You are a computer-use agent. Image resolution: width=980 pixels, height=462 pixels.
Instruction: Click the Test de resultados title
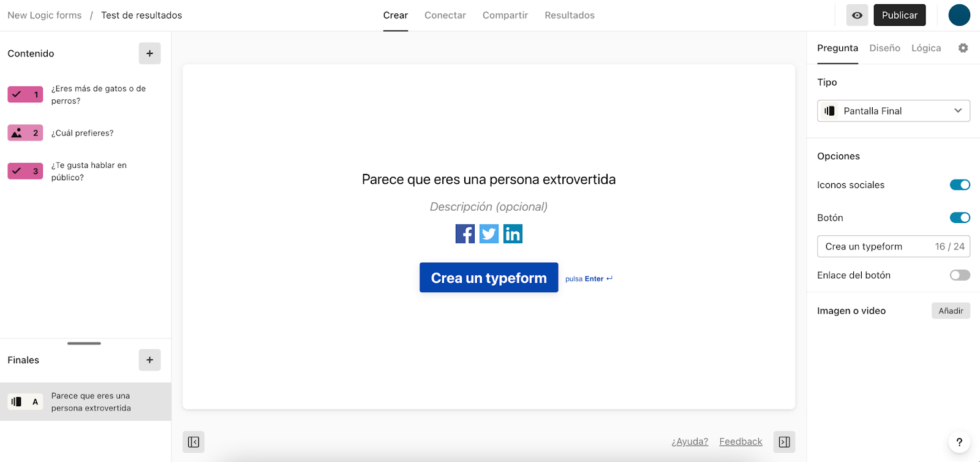pyautogui.click(x=141, y=15)
